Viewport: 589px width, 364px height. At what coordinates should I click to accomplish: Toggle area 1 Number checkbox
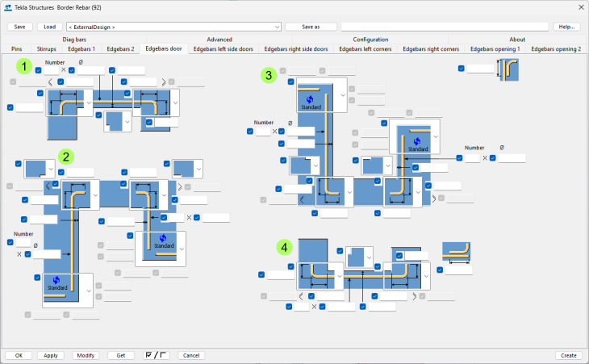coord(38,70)
